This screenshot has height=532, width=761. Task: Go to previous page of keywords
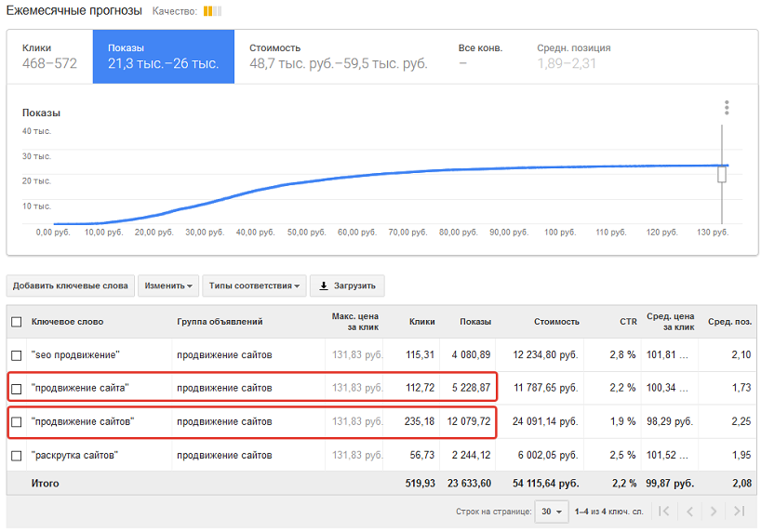click(x=689, y=512)
